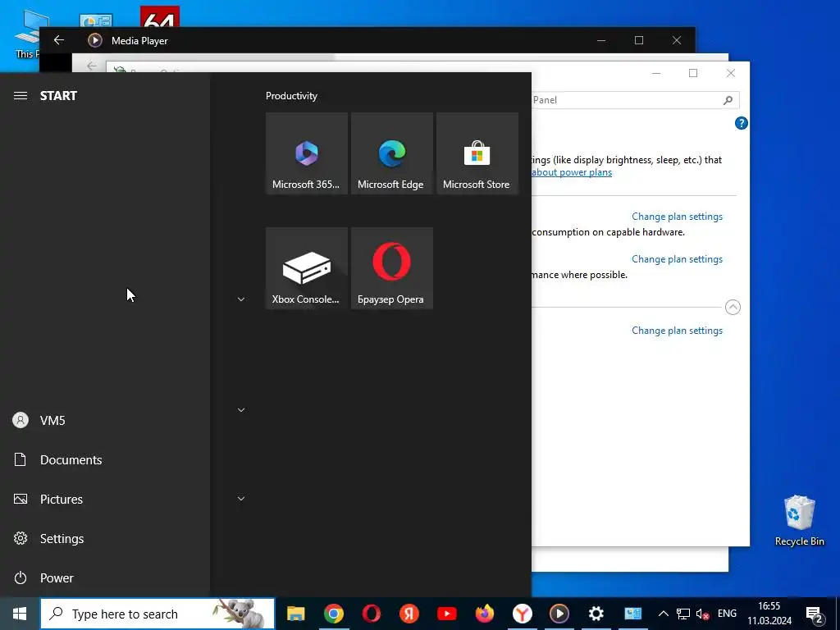Open the Control Panel help icon

(x=741, y=123)
